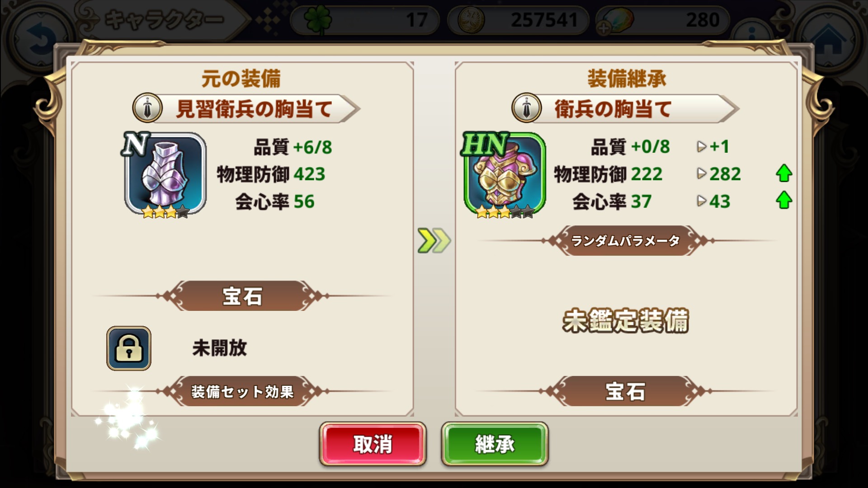Tap the info icon beside 衛兵の胸当て
This screenshot has width=868, height=488.
[x=527, y=108]
